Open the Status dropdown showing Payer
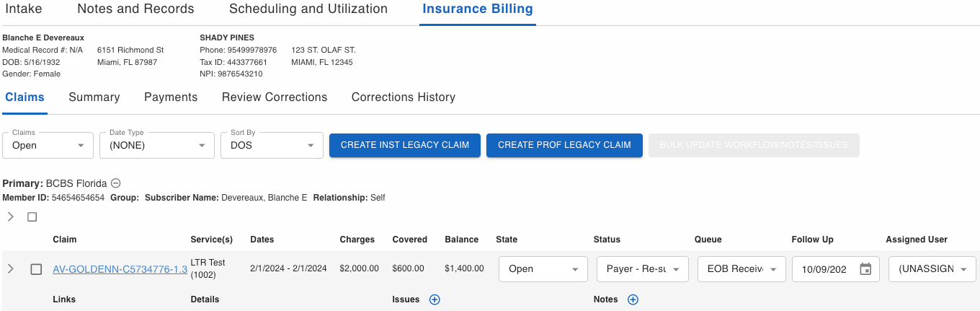The width and height of the screenshot is (980, 311). coord(642,269)
